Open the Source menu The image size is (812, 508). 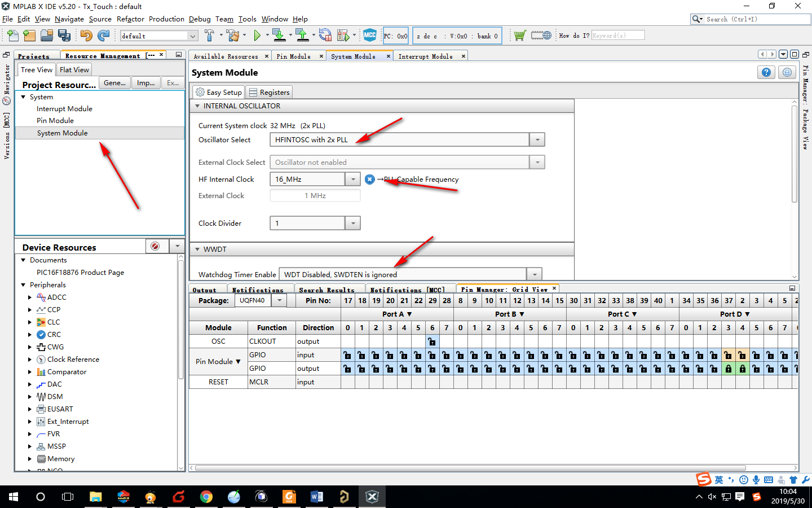coord(100,19)
